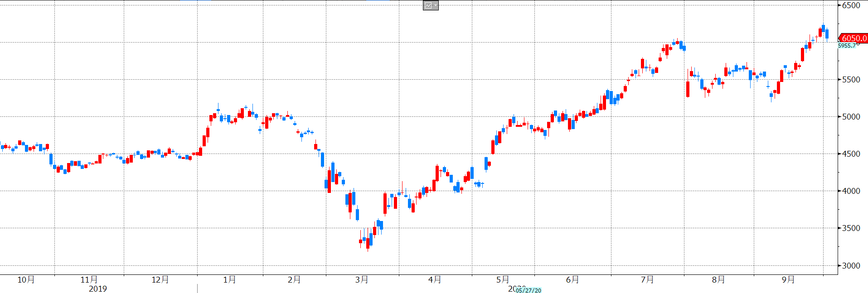Click the 5000 price axis label
This screenshot has height=293, width=868.
(x=851, y=117)
